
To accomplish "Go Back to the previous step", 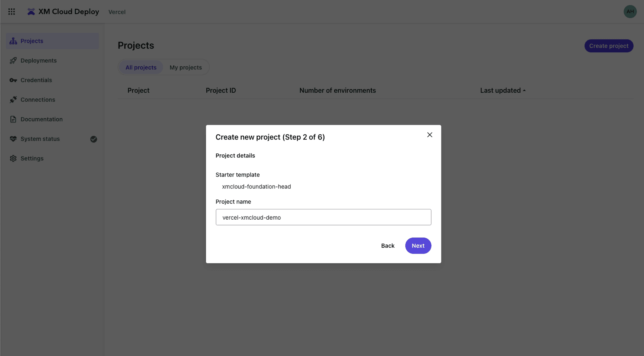I will point(387,246).
